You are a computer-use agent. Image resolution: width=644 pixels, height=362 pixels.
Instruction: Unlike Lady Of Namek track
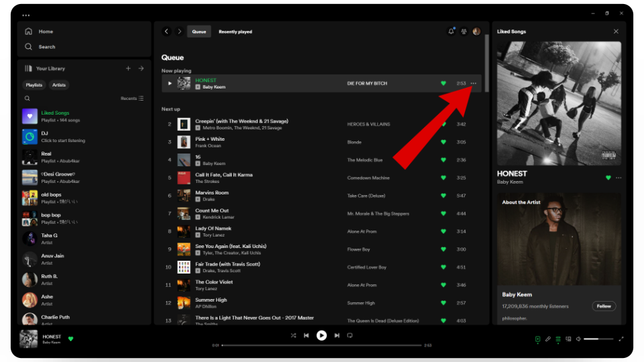[443, 231]
